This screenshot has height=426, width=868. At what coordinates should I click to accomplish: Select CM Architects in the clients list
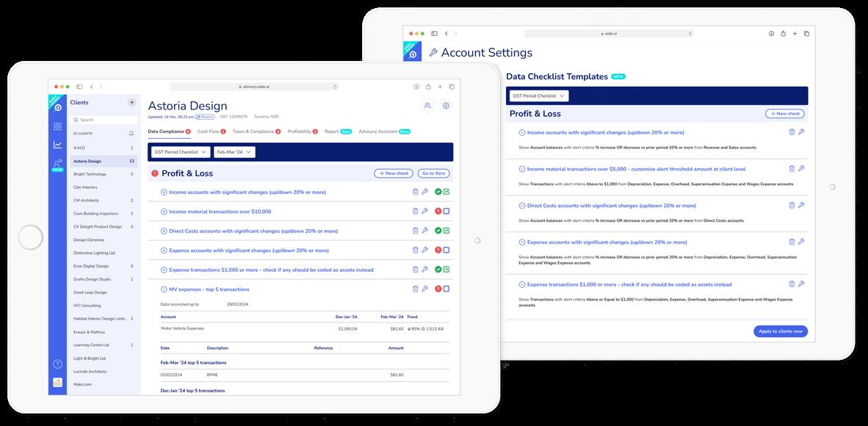(104, 200)
